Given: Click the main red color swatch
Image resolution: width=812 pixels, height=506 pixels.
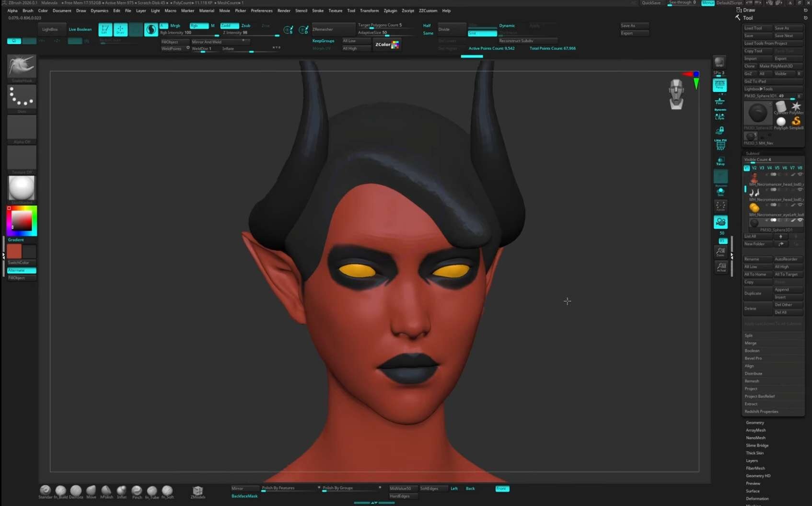Looking at the screenshot, I should point(14,251).
